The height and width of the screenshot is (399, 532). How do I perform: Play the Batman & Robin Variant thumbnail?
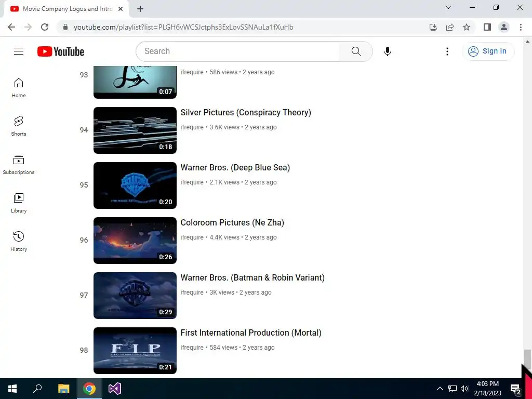135,296
